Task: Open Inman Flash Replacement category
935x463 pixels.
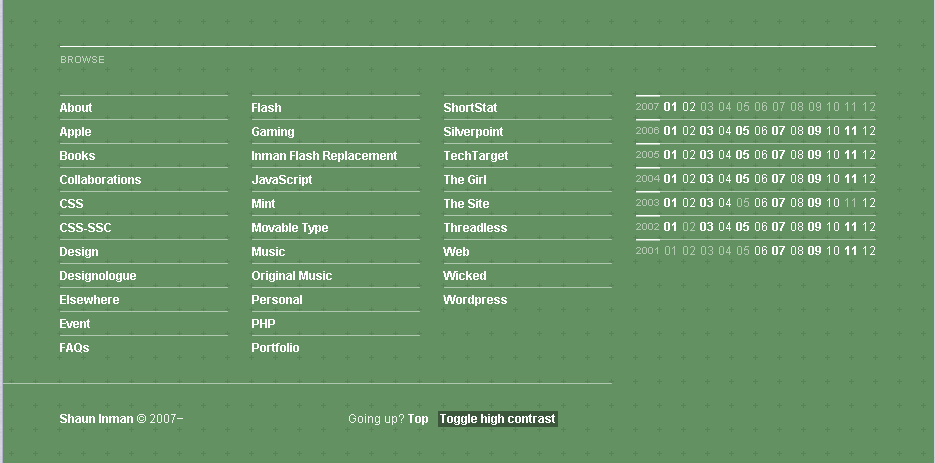Action: click(x=324, y=156)
